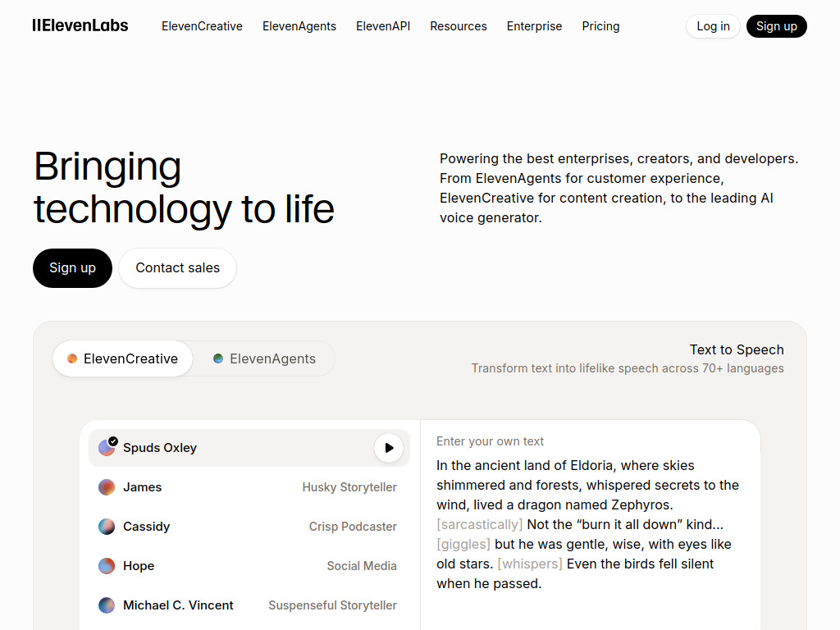
Task: Open the ElevenCreative navigation menu
Action: 202,26
